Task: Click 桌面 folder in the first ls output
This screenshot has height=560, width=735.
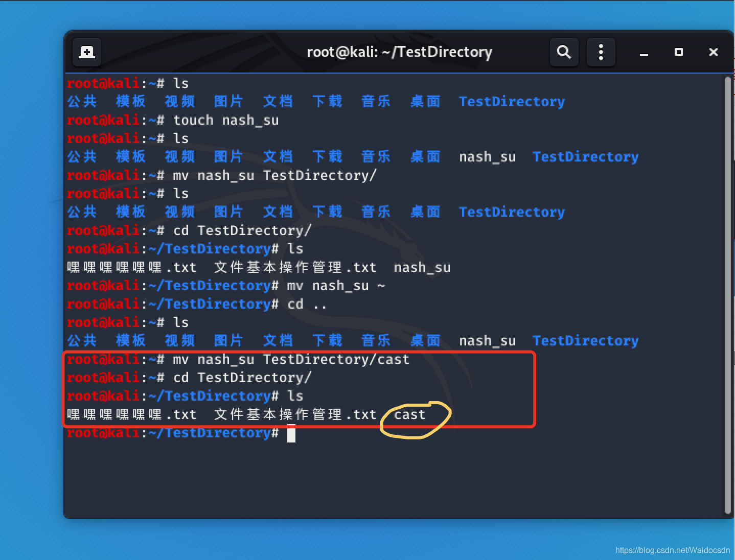Action: point(425,102)
